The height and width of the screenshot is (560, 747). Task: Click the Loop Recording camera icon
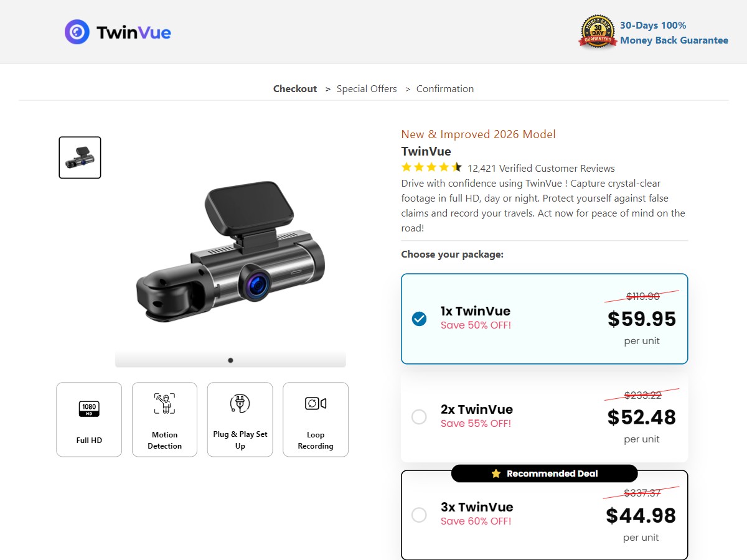point(316,404)
